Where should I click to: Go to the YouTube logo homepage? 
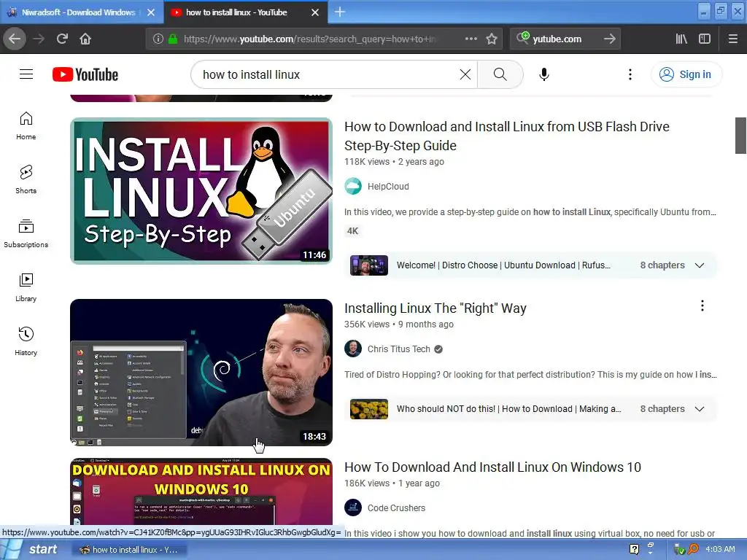click(x=85, y=75)
